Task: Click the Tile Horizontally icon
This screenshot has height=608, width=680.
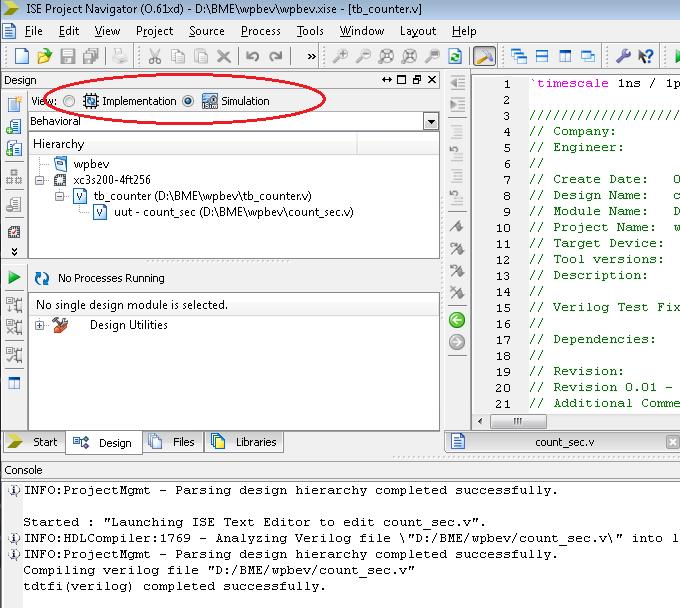Action: pos(542,56)
